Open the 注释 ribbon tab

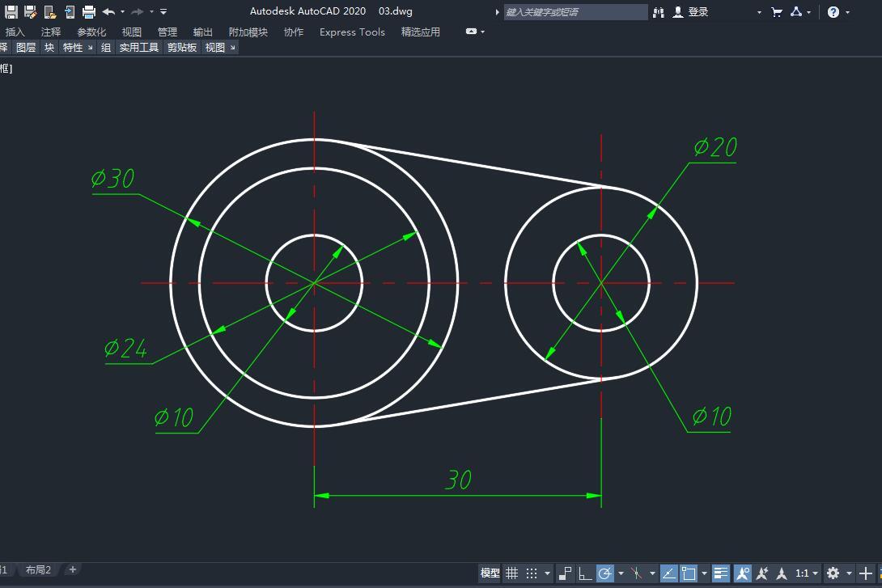coord(51,32)
